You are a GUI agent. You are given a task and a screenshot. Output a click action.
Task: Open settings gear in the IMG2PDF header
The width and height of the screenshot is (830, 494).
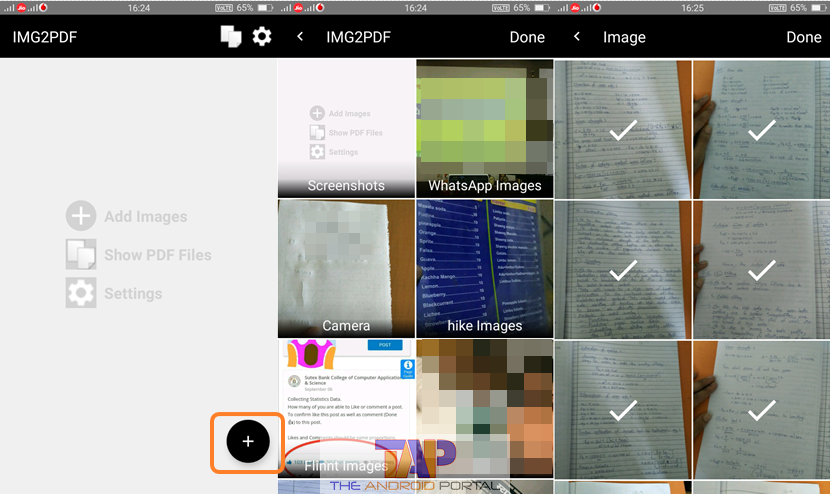coord(261,37)
